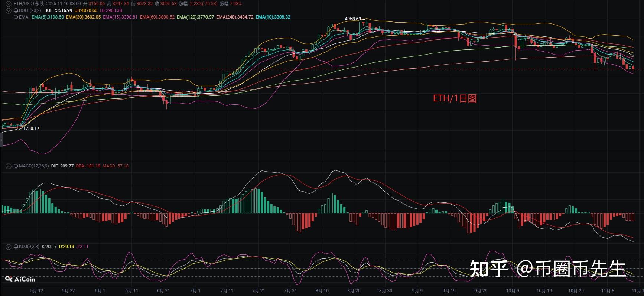Click the AiCoin logo

tap(20, 279)
